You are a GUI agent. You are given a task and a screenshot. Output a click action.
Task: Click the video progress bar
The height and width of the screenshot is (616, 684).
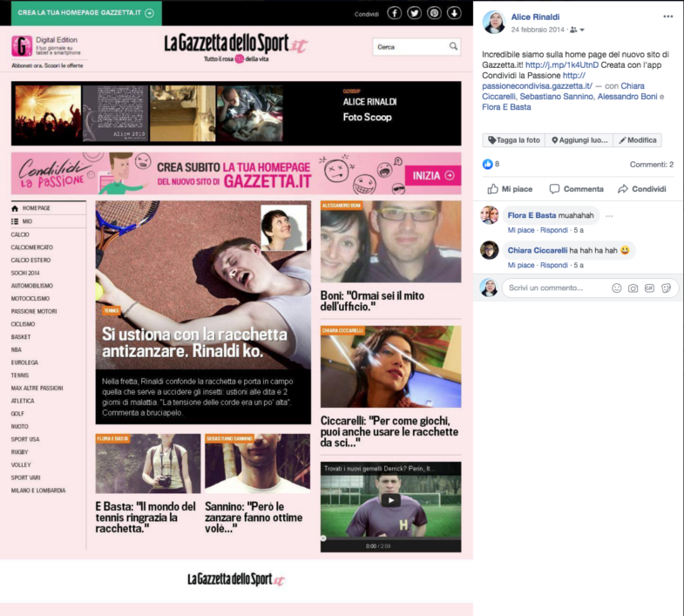[x=391, y=539]
